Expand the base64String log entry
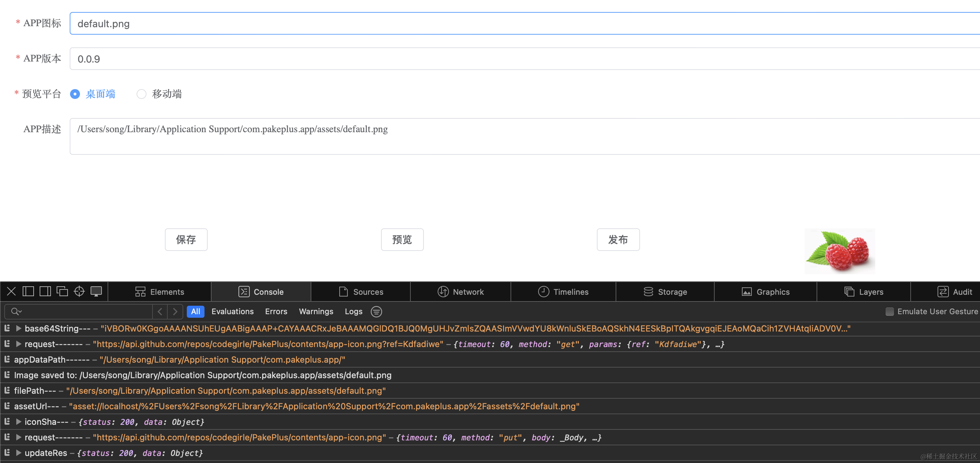Viewport: 980px width, 463px height. (18, 328)
